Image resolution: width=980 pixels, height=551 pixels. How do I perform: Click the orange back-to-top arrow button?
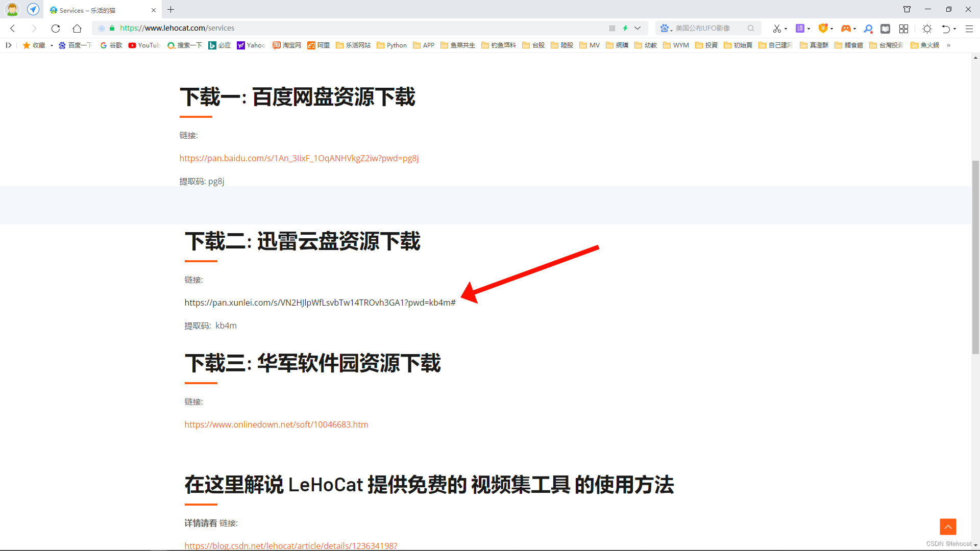(948, 527)
